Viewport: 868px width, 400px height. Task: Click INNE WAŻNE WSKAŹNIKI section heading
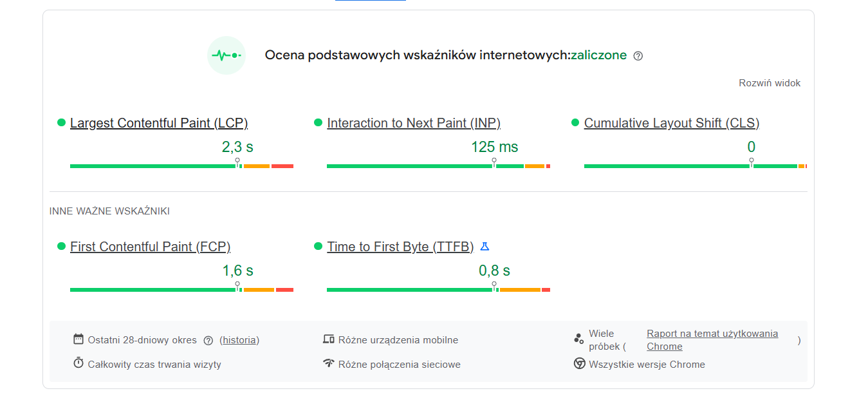[x=109, y=211]
